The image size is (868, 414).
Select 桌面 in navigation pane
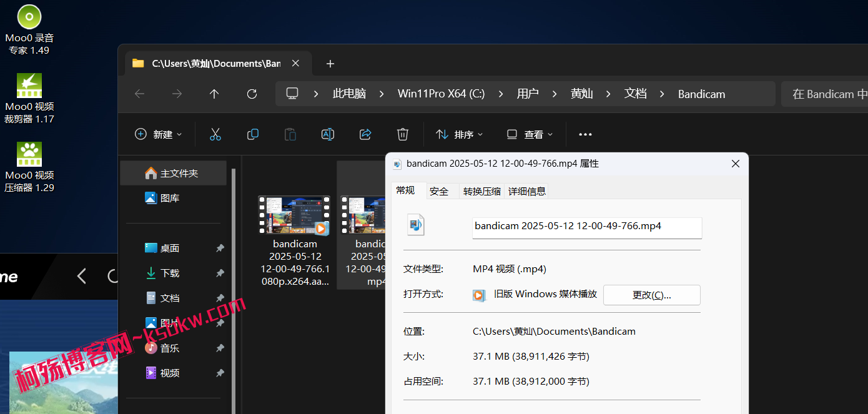click(x=173, y=248)
